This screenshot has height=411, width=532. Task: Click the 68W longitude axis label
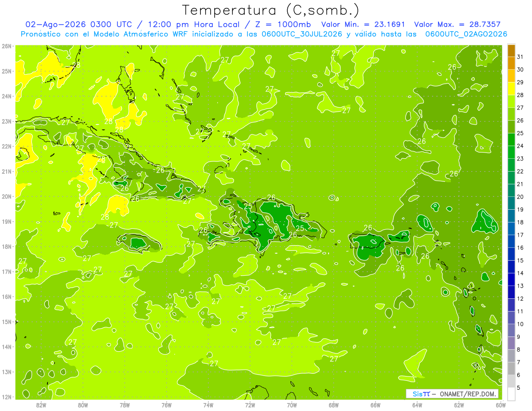[x=334, y=405]
